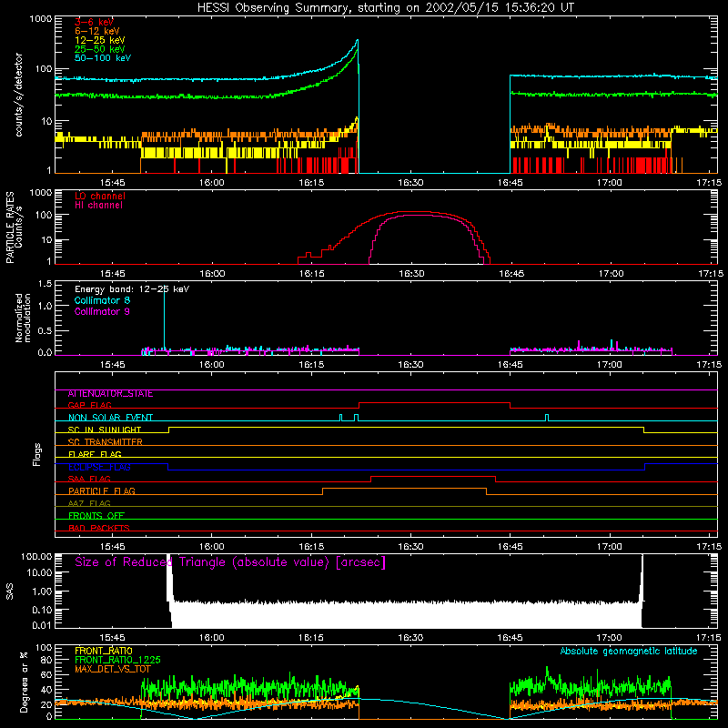This screenshot has height=728, width=728.
Task: Click the FRONT_RATIO_1225 legend label
Action: click(117, 660)
